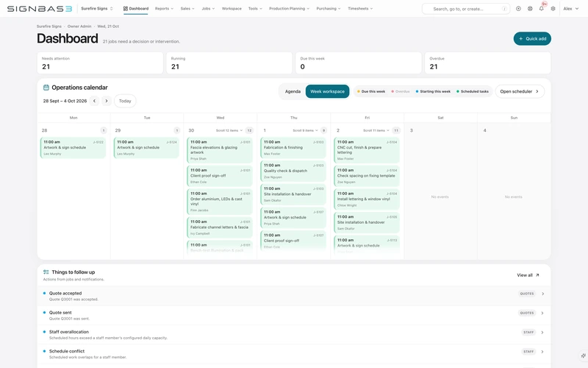588x368 pixels.
Task: Open Monday's Artwork & sign schedule J-5122
Action: 73,148
